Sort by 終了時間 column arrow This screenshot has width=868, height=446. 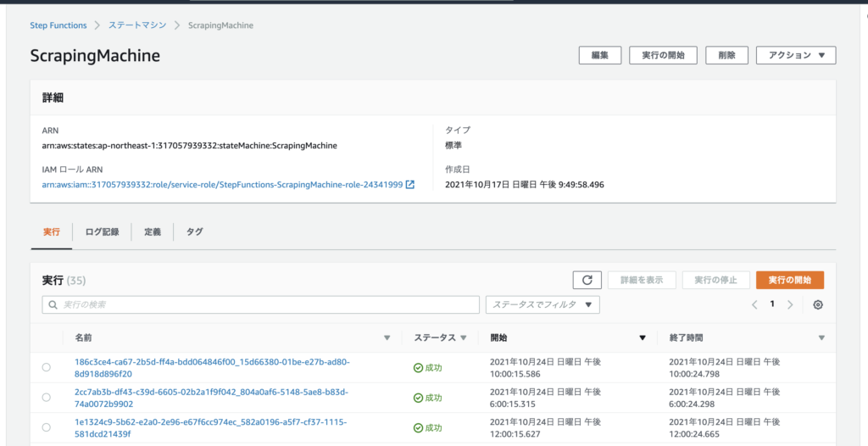coord(821,338)
